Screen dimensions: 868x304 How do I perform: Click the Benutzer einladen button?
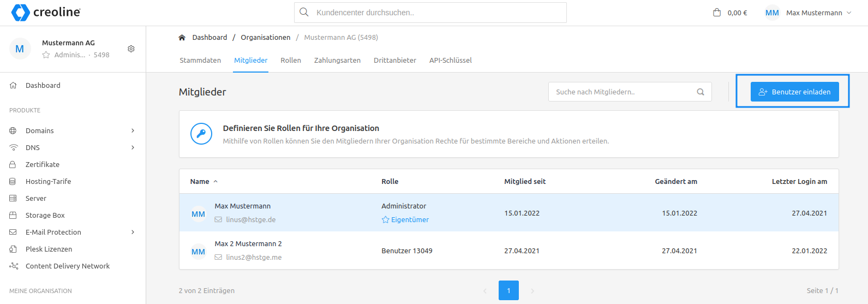[x=794, y=92]
